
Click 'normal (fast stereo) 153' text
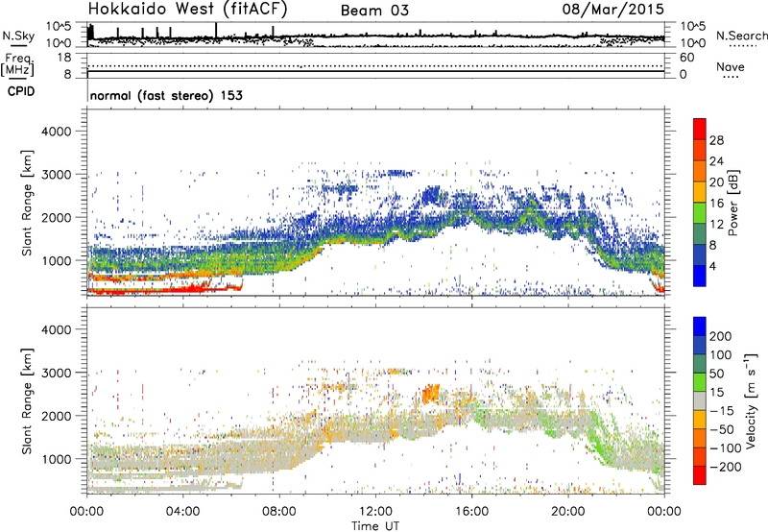click(166, 95)
